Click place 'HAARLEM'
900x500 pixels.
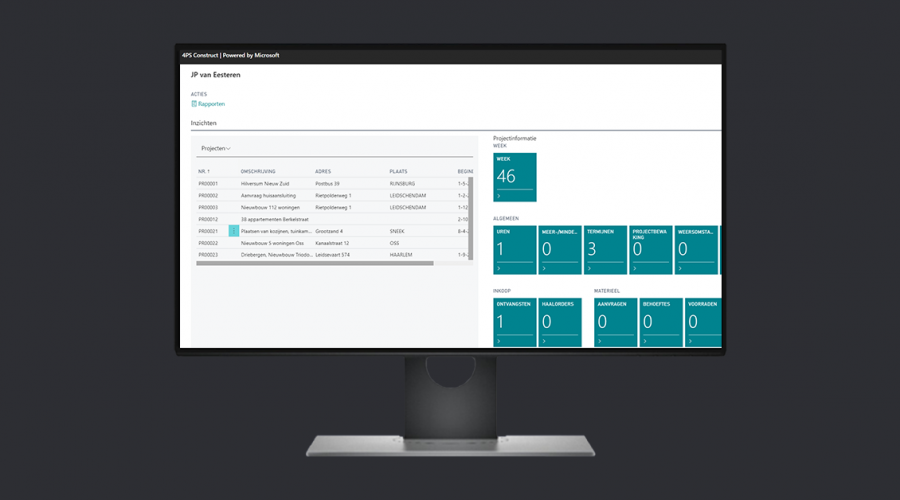pyautogui.click(x=401, y=255)
